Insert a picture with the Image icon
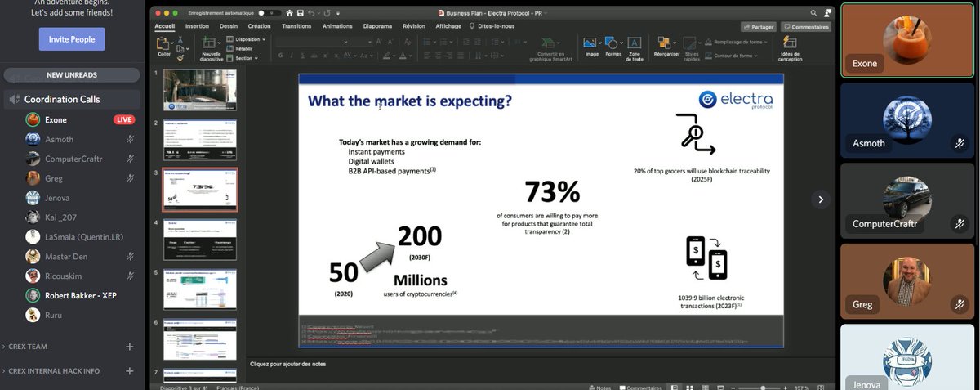 coord(590,43)
